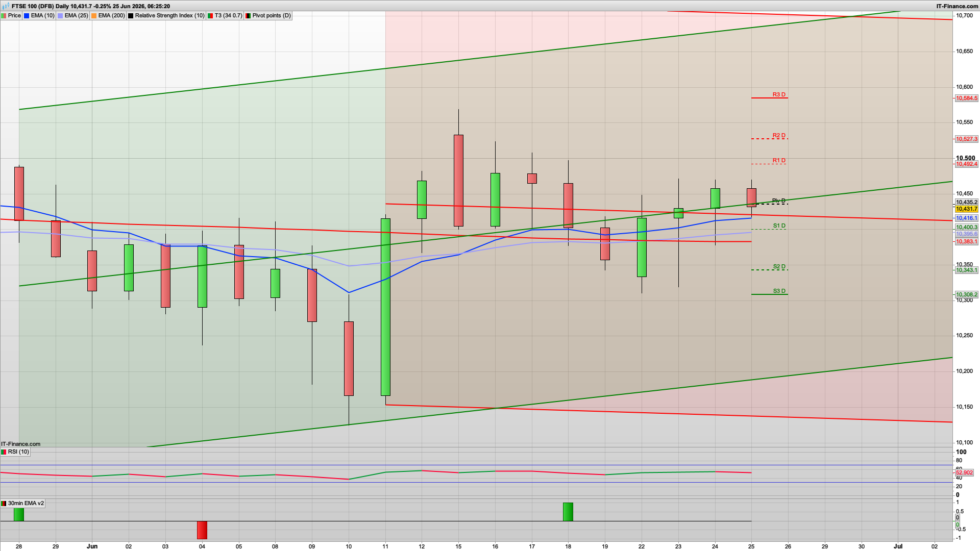Image resolution: width=980 pixels, height=551 pixels.
Task: Click the red candle on June 15
Action: 458,181
